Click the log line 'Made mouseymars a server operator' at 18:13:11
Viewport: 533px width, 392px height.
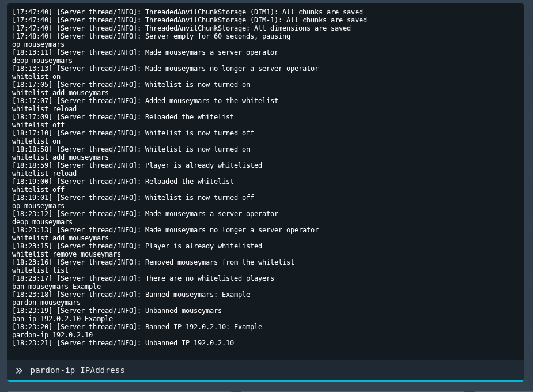tap(145, 52)
